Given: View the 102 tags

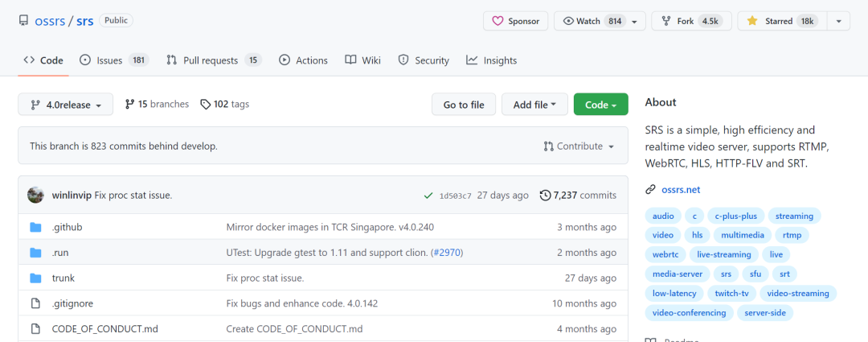Looking at the screenshot, I should pos(224,104).
